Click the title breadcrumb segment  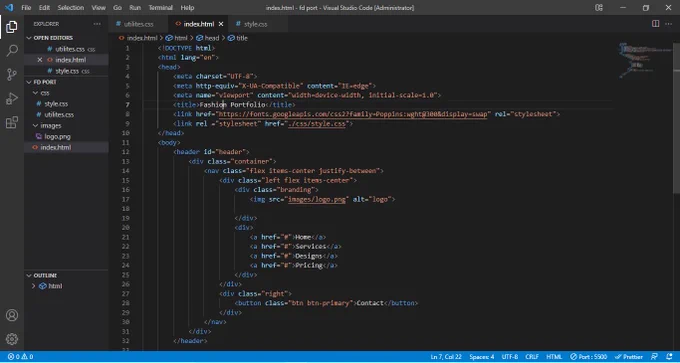click(x=238, y=38)
